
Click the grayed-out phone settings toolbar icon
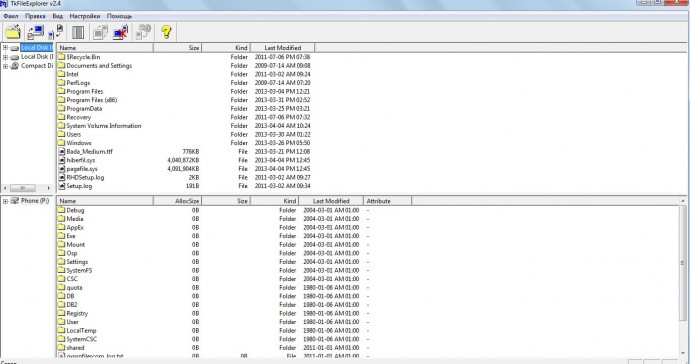click(x=143, y=32)
